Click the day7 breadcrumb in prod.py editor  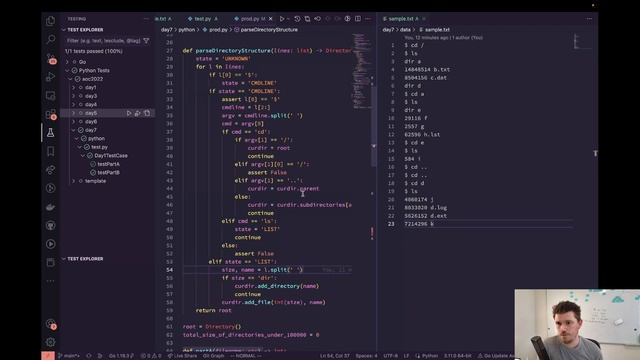click(x=167, y=30)
